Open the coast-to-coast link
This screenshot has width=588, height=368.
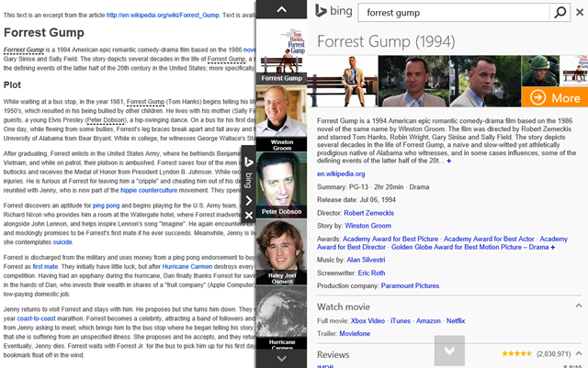(x=36, y=318)
